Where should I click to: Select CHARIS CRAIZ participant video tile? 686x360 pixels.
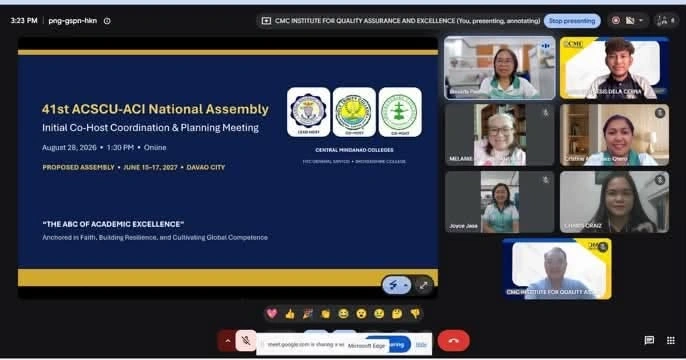coord(614,202)
